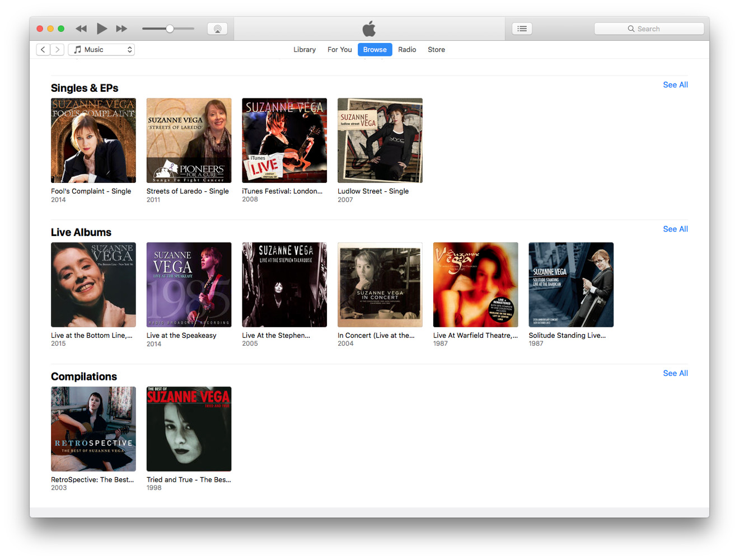This screenshot has height=560, width=739.
Task: Close the iTunes window with red button
Action: click(40, 29)
